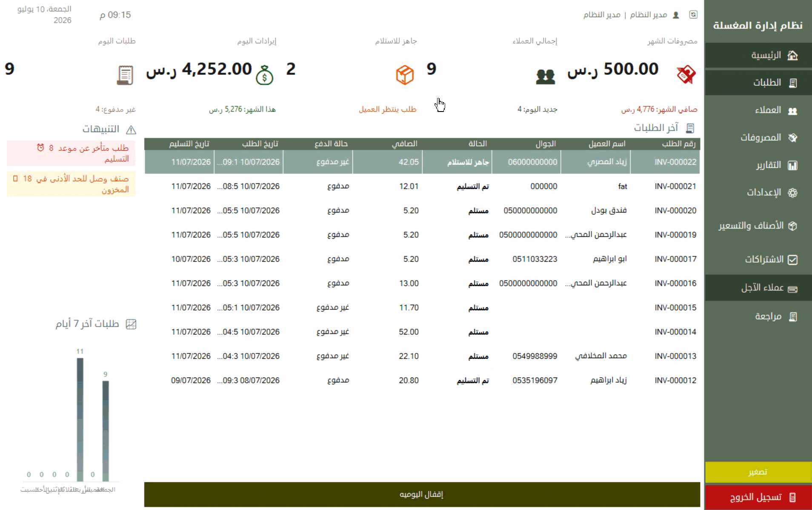Click the receipt icon in طلبات اليوم card
Image resolution: width=812 pixels, height=510 pixels.
tap(125, 75)
